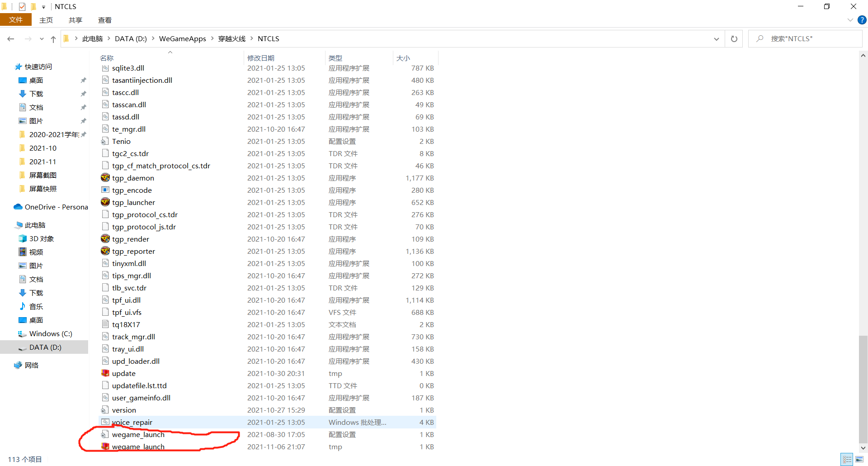Screen dimensions: 868x466
Task: Click the vertical scrollbar down arrow
Action: (x=863, y=448)
